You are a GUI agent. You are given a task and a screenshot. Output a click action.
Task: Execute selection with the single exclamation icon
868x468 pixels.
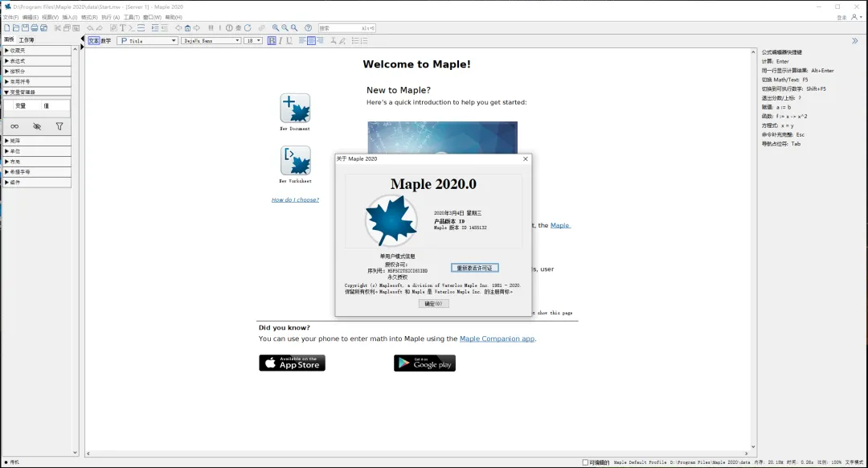tap(219, 27)
